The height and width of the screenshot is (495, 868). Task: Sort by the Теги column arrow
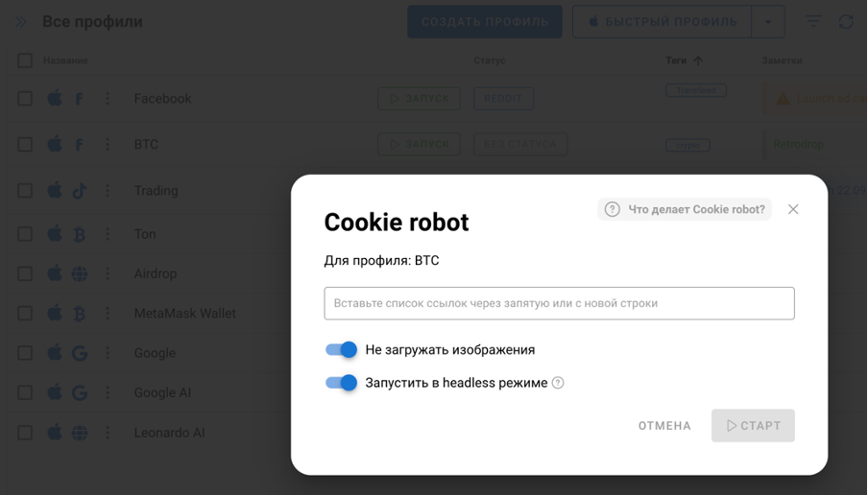(x=698, y=60)
